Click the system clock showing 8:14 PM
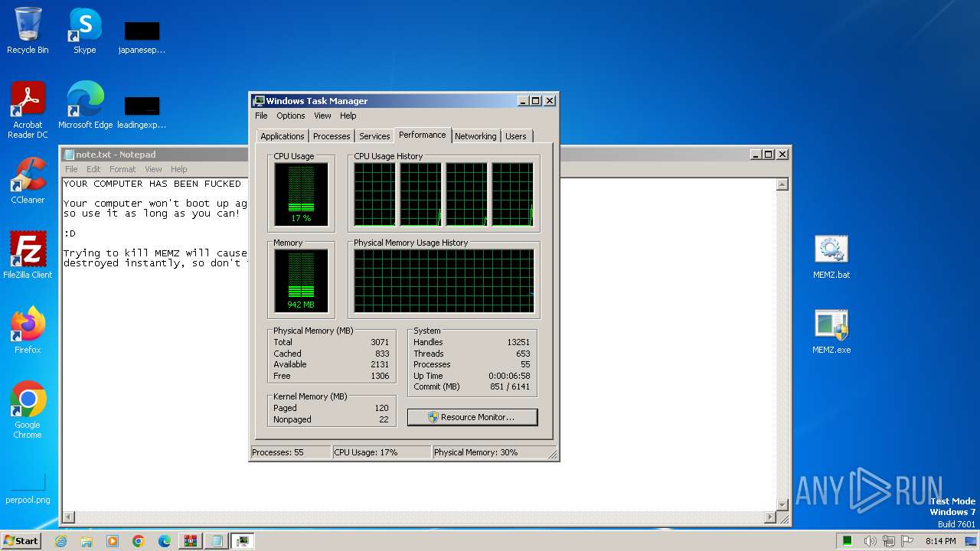 coord(941,541)
